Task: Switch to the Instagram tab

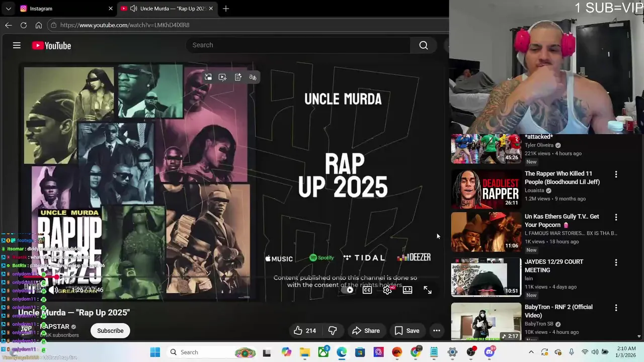Action: 65,9
